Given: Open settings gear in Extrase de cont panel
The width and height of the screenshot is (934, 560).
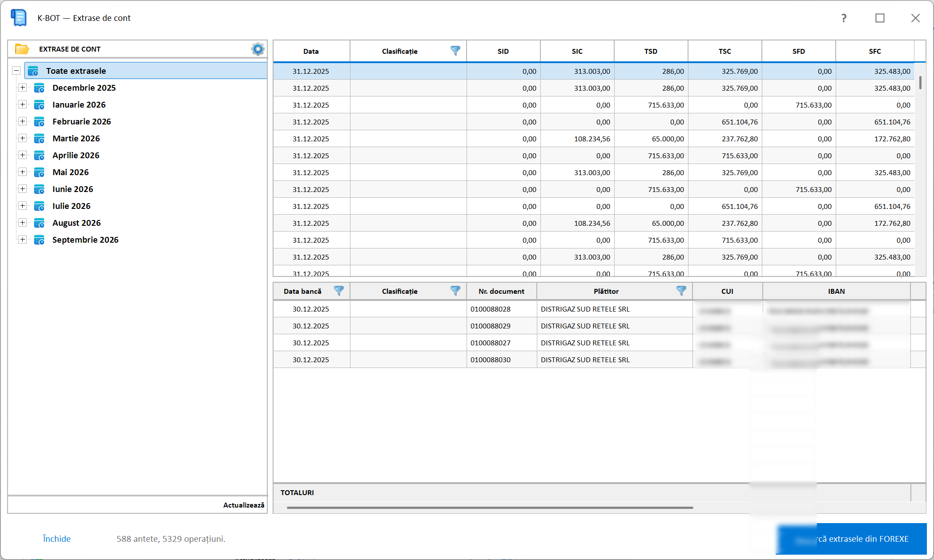Looking at the screenshot, I should (x=258, y=49).
